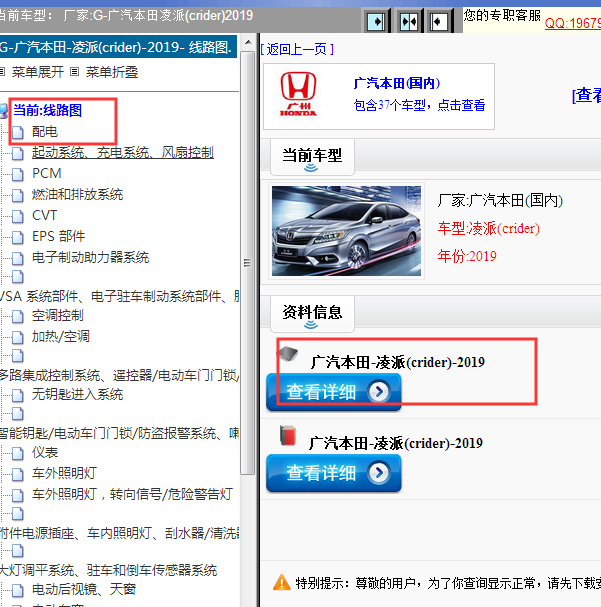
Task: Go back via 返回上一页 link
Action: (x=297, y=49)
